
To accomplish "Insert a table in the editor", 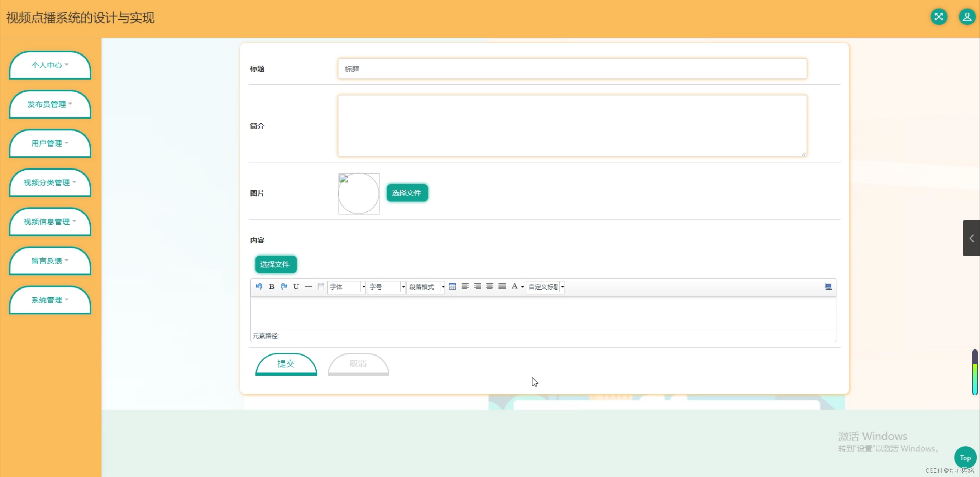I will tap(452, 286).
